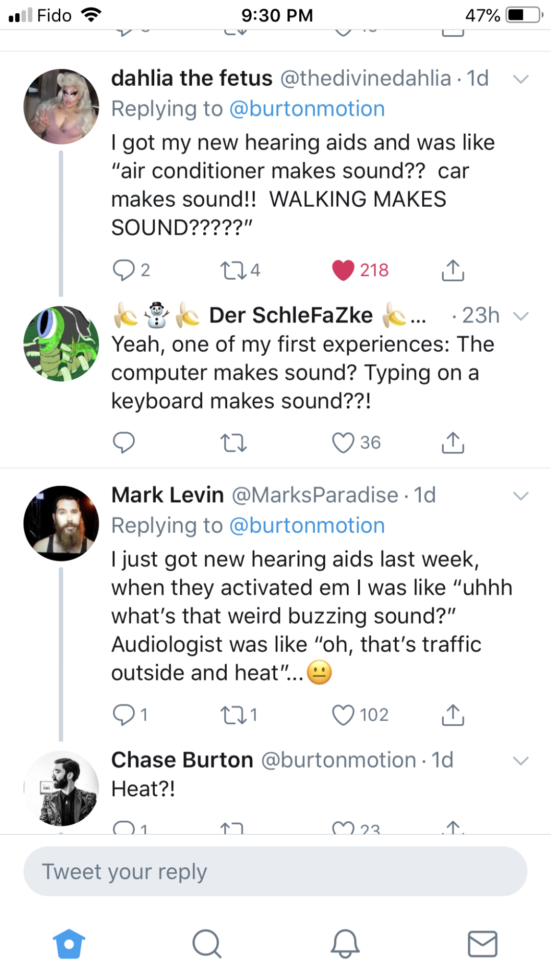Like Der SchleFaZke's tweet with 36 likes

pyautogui.click(x=343, y=443)
